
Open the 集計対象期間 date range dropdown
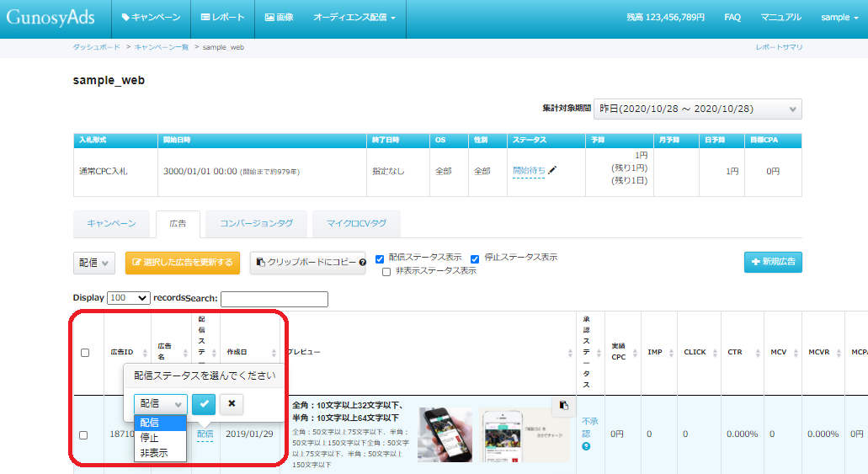tap(697, 109)
